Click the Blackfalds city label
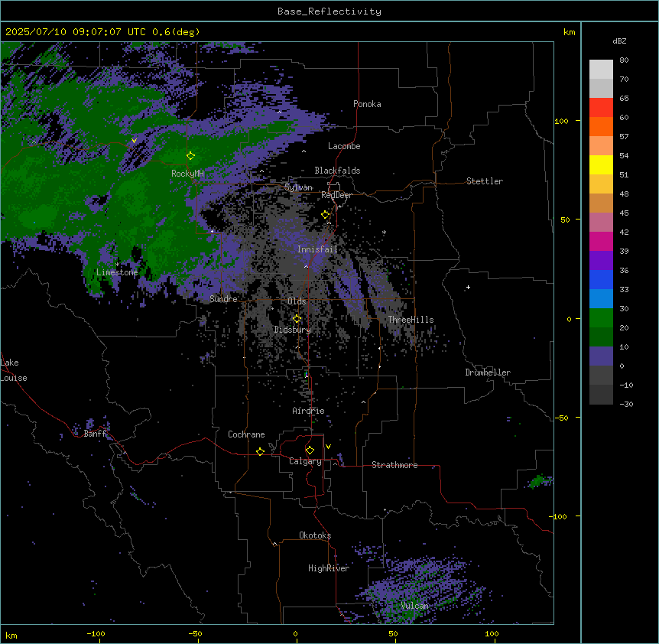This screenshot has height=644, width=659. pos(337,171)
